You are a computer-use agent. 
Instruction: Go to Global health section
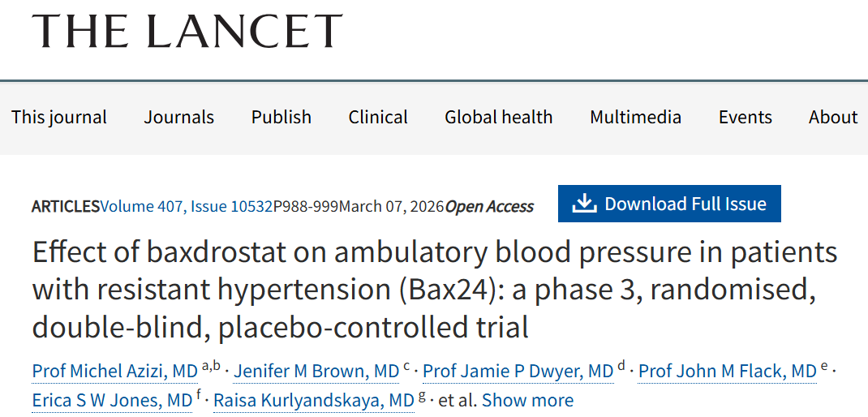[499, 117]
